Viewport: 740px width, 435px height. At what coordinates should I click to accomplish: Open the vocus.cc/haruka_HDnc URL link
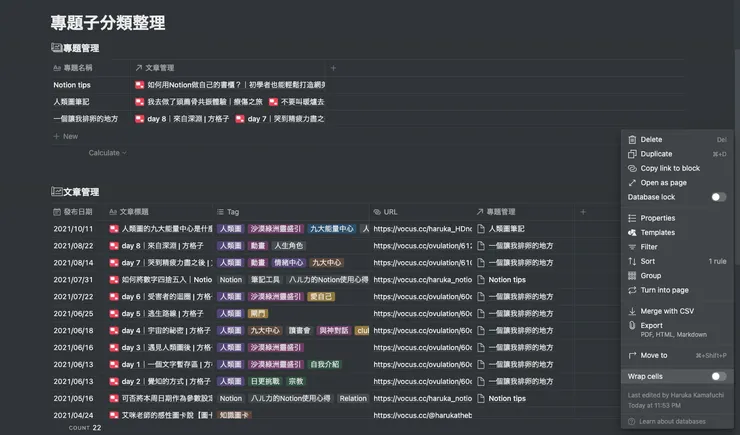[422, 229]
